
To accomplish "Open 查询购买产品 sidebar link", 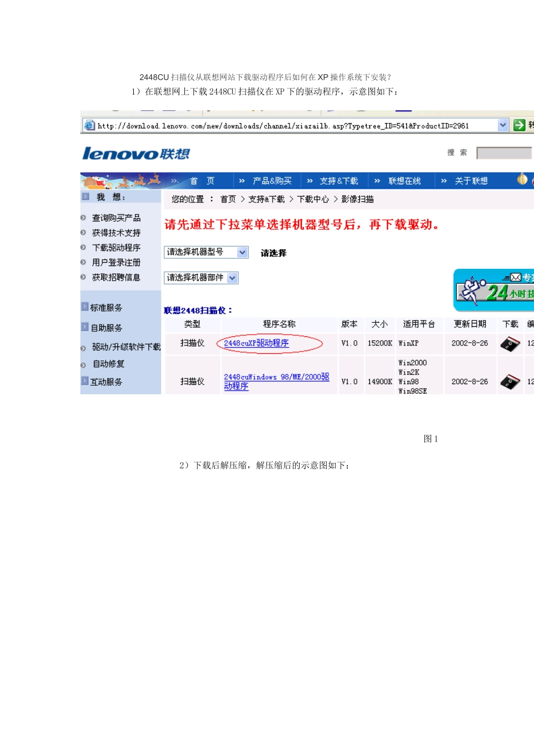I will pos(116,218).
